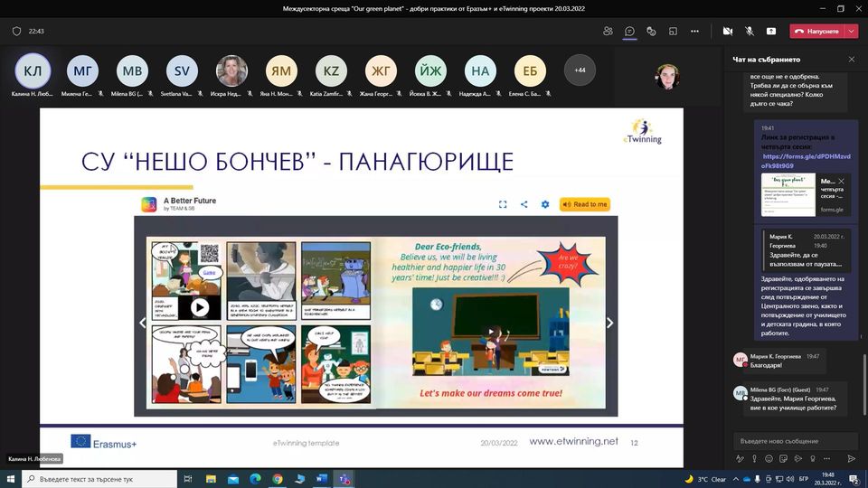This screenshot has width=868, height=488.
Task: Turn on the camera
Action: pos(728,31)
